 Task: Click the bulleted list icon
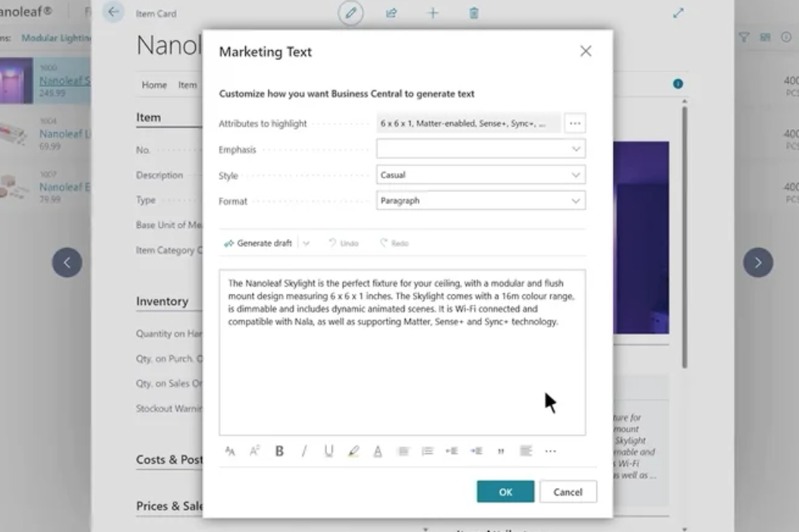403,451
